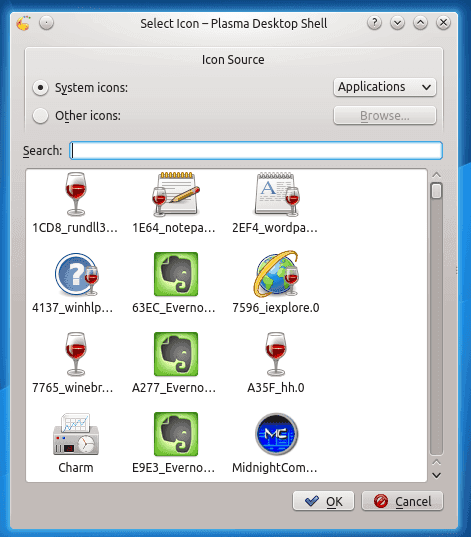471x537 pixels.
Task: Pick the MidnightCommander MC icon
Action: tap(276, 434)
